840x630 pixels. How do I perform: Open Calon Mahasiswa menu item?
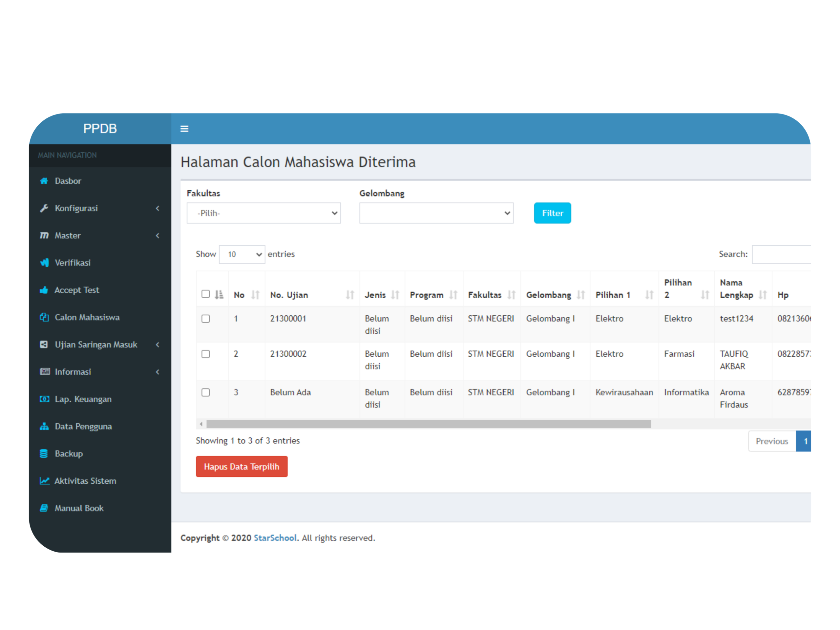coord(87,318)
